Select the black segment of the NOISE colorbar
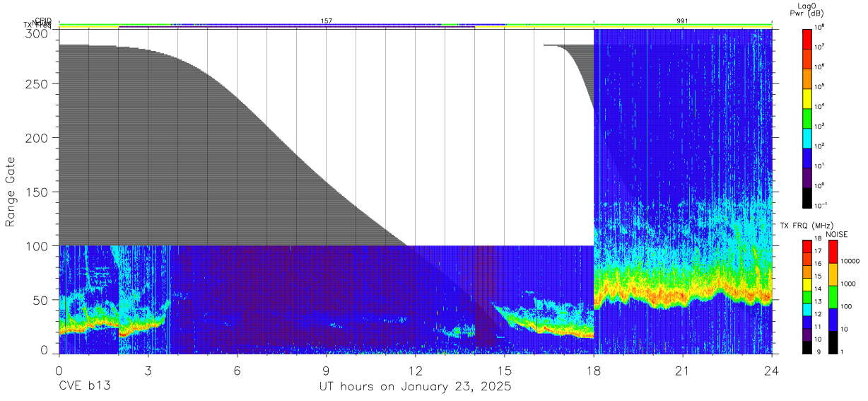This screenshot has height=401, width=868. (833, 342)
